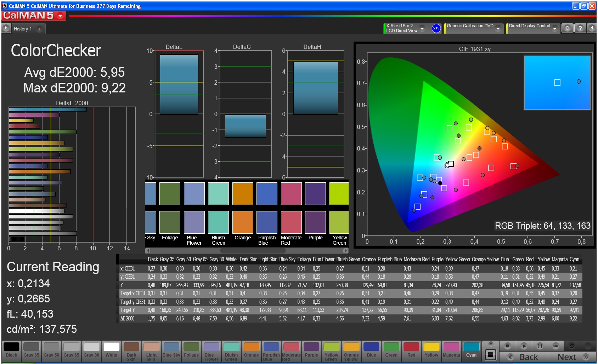Add a new history tab
The width and height of the screenshot is (598, 364).
click(x=39, y=29)
